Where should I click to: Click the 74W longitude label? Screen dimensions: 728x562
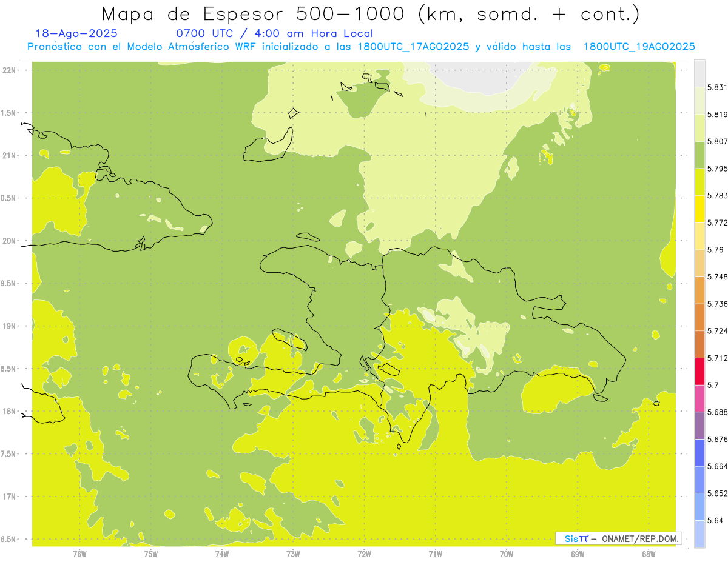[x=222, y=554]
